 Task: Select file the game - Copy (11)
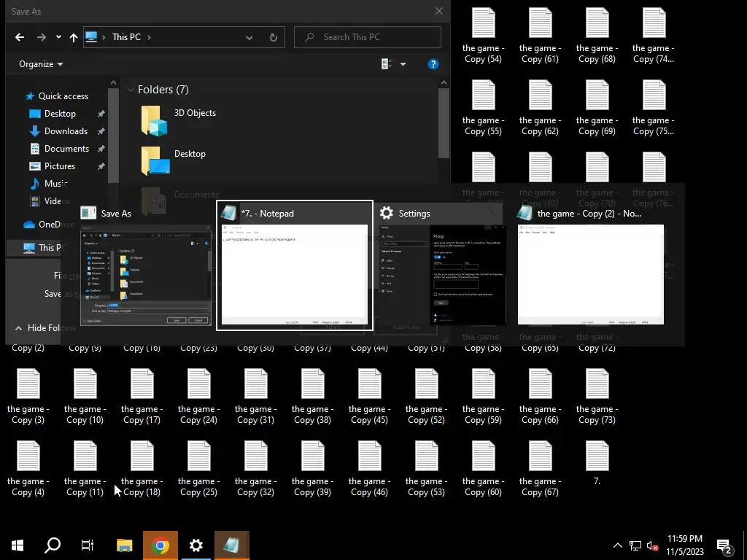coord(85,470)
